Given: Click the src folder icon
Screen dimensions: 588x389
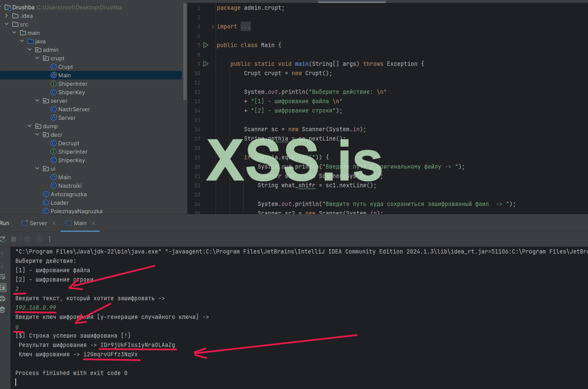Looking at the screenshot, I should tap(15, 24).
